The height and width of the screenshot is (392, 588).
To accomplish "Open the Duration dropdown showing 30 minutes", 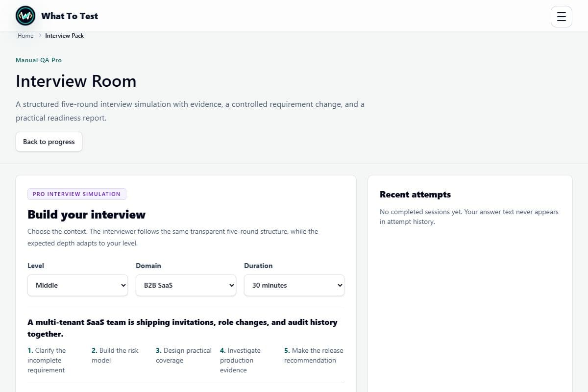I will tap(294, 285).
